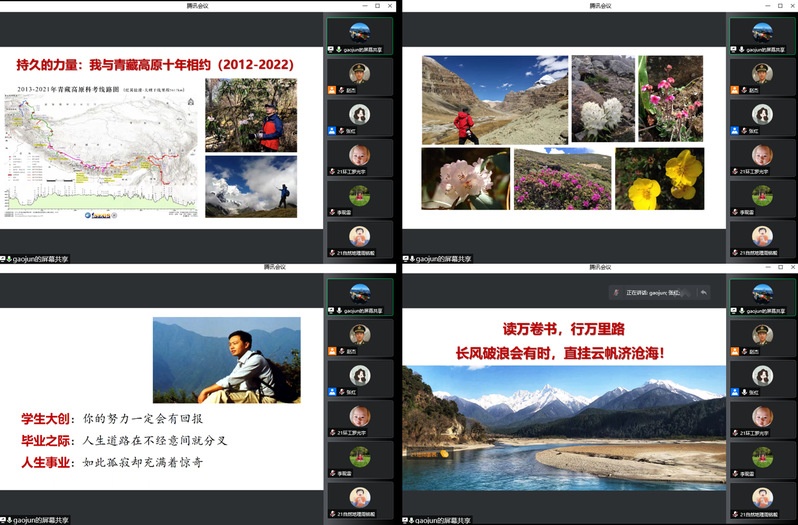Select 21自然地理周杨毅's thumbnail in the map slide window
The image size is (798, 525).
[x=359, y=237]
